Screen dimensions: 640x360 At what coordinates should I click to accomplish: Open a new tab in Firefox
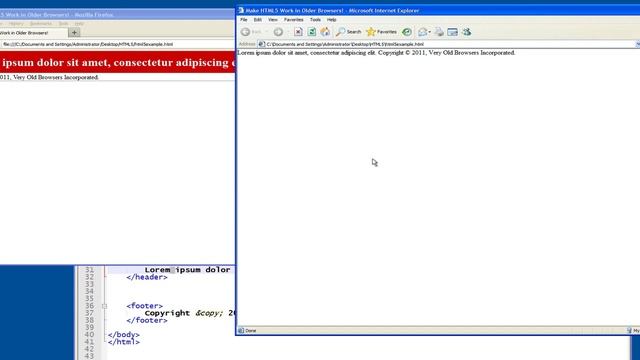point(74,33)
